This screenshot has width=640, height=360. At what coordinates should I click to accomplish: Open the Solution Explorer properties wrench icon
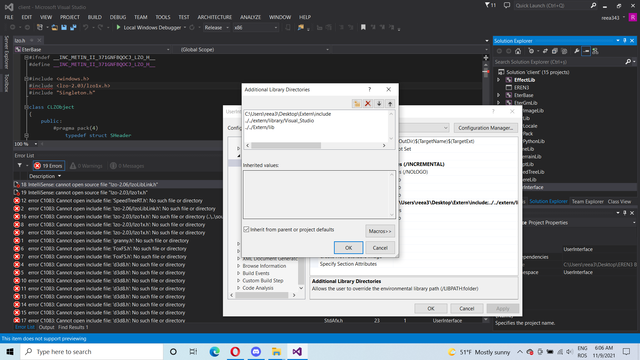pyautogui.click(x=576, y=51)
